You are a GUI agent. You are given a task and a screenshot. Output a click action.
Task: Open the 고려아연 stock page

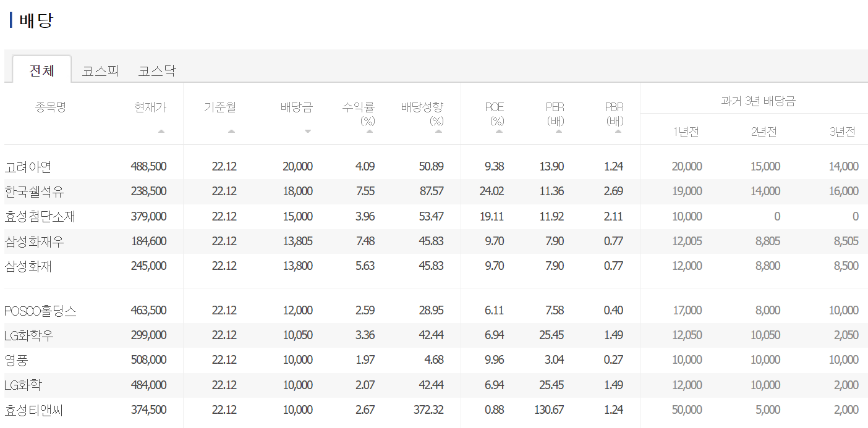pos(28,167)
